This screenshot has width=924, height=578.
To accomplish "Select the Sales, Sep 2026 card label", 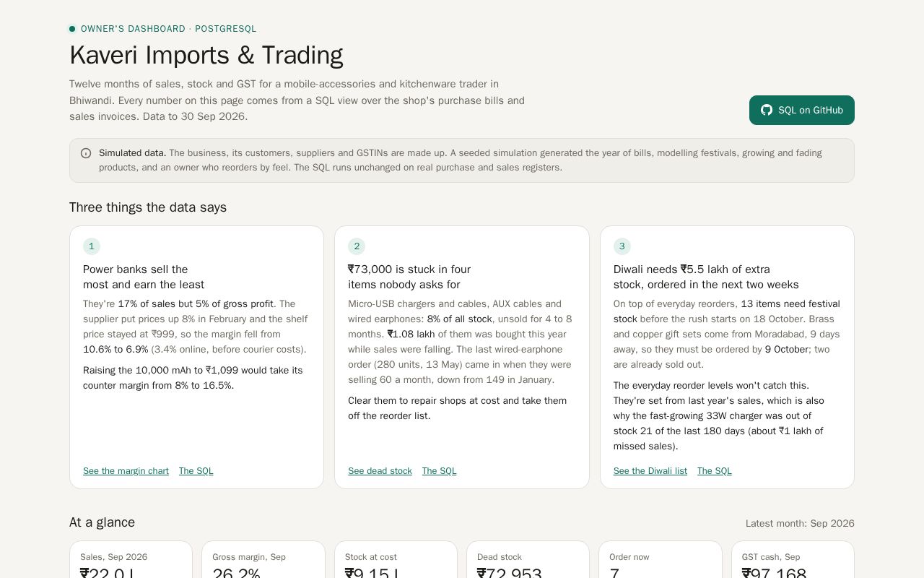I will tap(113, 557).
